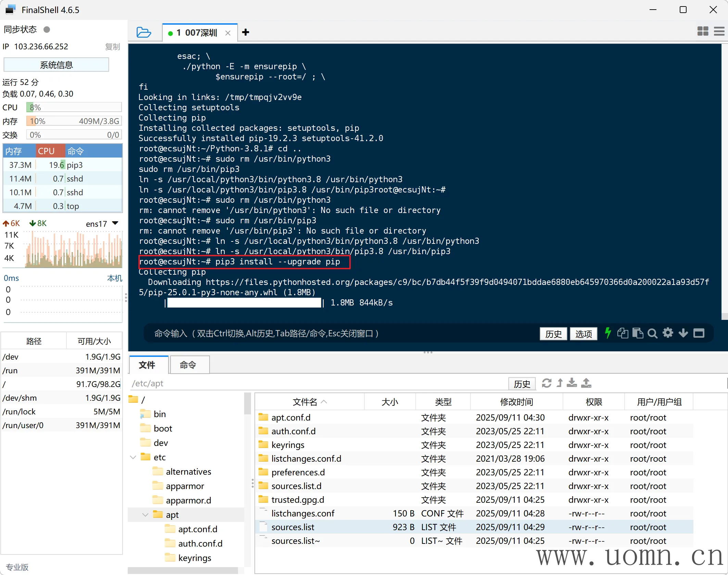Click the grid layout view icon at top right
728x575 pixels.
pyautogui.click(x=703, y=32)
